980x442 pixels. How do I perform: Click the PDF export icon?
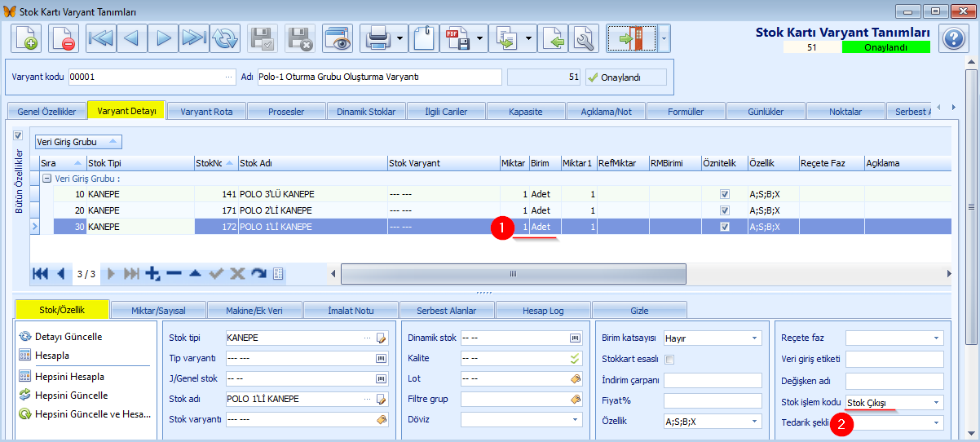point(457,38)
